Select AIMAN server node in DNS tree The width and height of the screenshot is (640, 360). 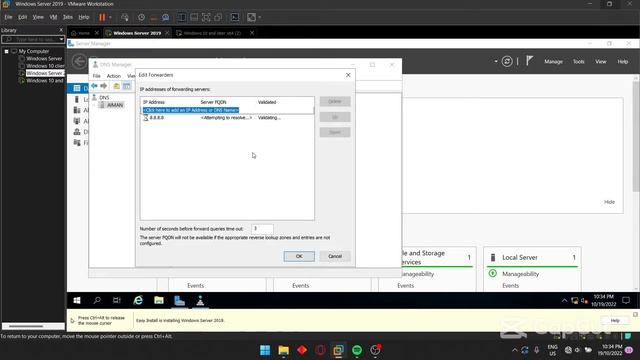coord(115,105)
